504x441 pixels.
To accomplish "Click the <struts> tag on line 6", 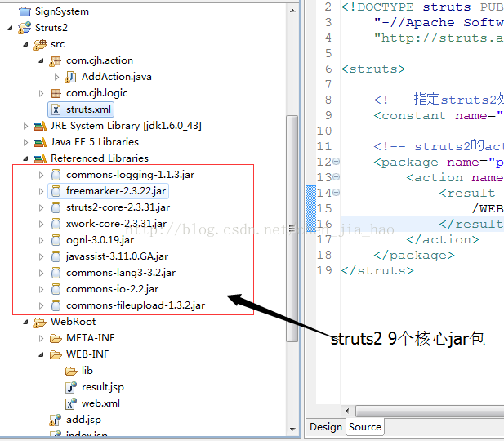I will coord(373,69).
